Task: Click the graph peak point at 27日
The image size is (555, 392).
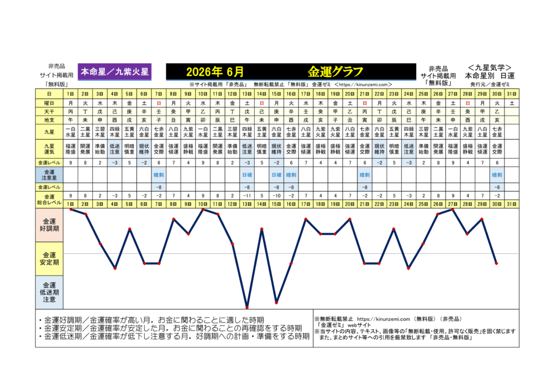Action: click(453, 210)
